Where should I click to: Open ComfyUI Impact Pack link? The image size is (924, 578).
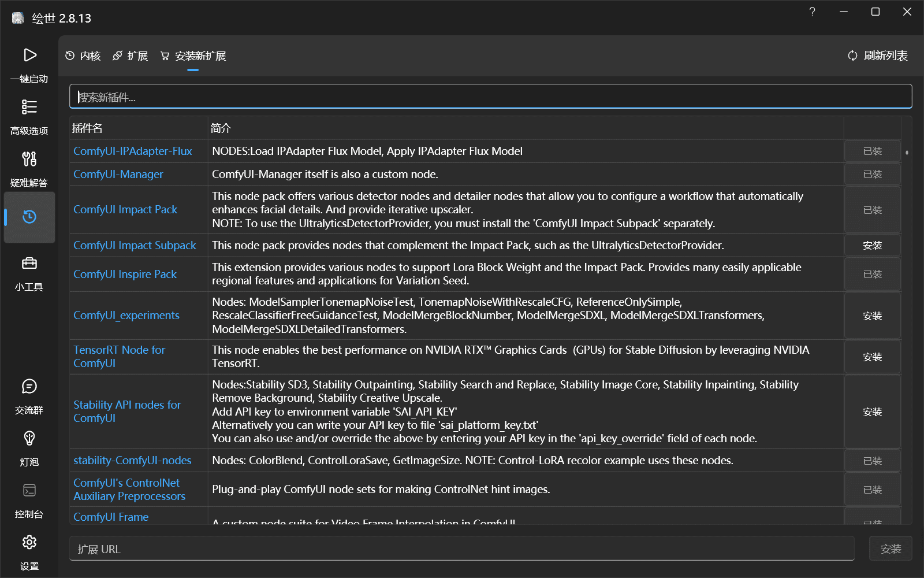(125, 209)
